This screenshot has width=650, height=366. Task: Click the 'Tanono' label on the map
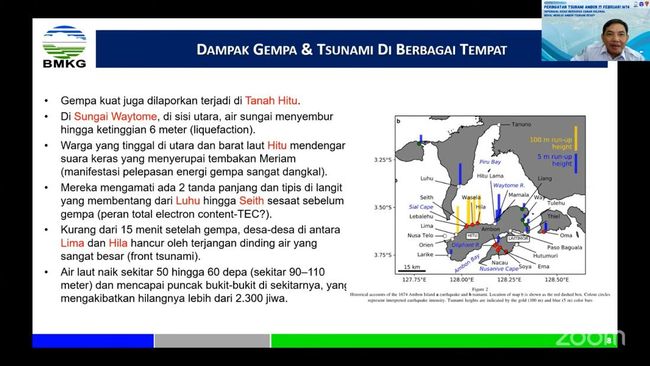point(521,124)
